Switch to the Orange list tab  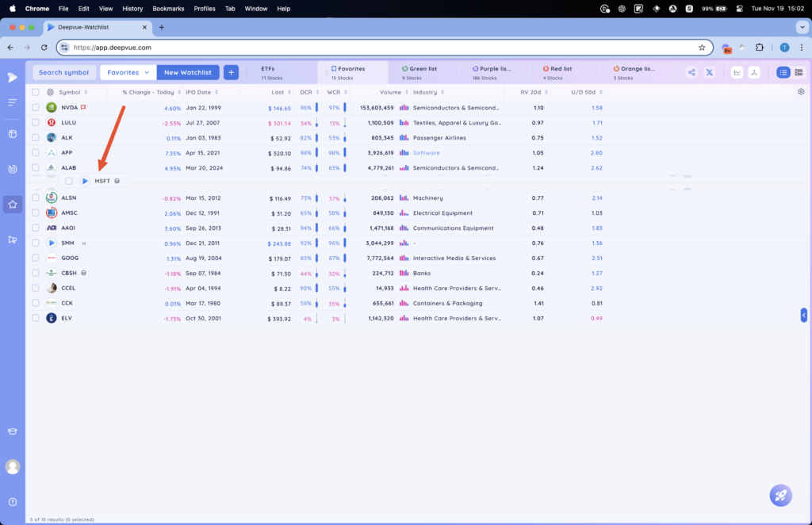tap(634, 72)
